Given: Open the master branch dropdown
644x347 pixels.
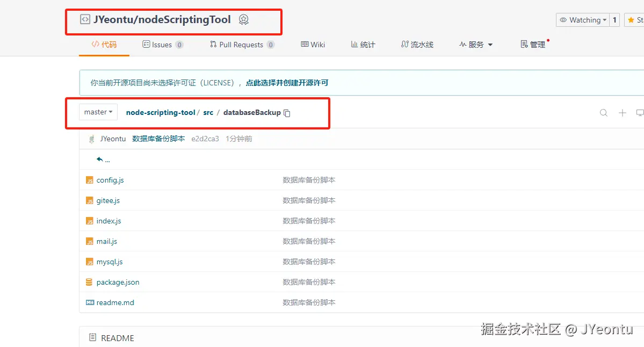Looking at the screenshot, I should point(98,112).
